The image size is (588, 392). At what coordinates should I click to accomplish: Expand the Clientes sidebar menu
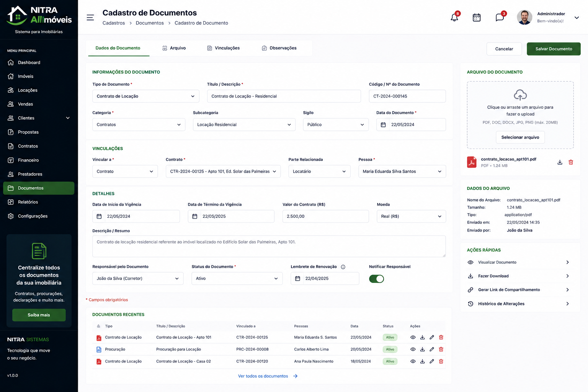pos(39,118)
